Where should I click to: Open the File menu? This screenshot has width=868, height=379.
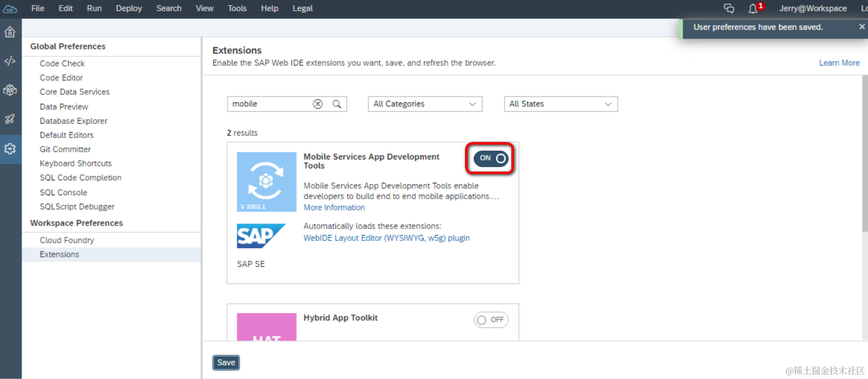click(38, 8)
